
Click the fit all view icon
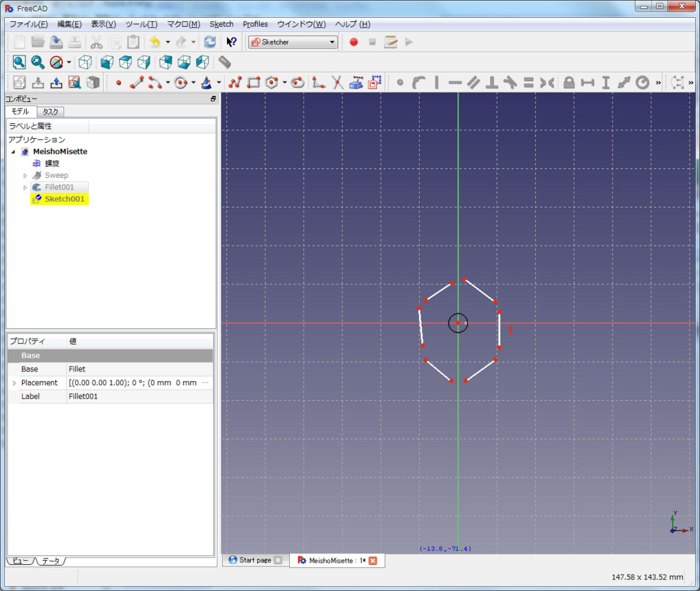tap(19, 62)
